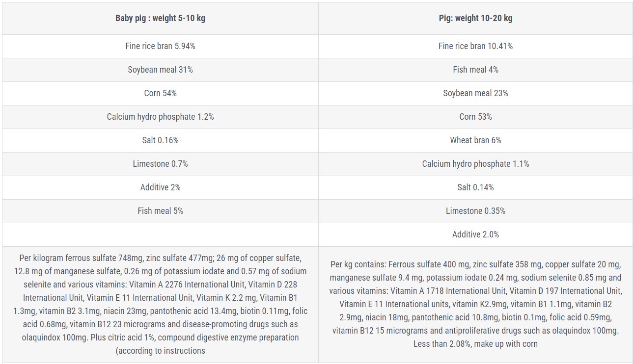
Task: Select Calcium hydro phosphate 1.2% cell
Action: [160, 117]
